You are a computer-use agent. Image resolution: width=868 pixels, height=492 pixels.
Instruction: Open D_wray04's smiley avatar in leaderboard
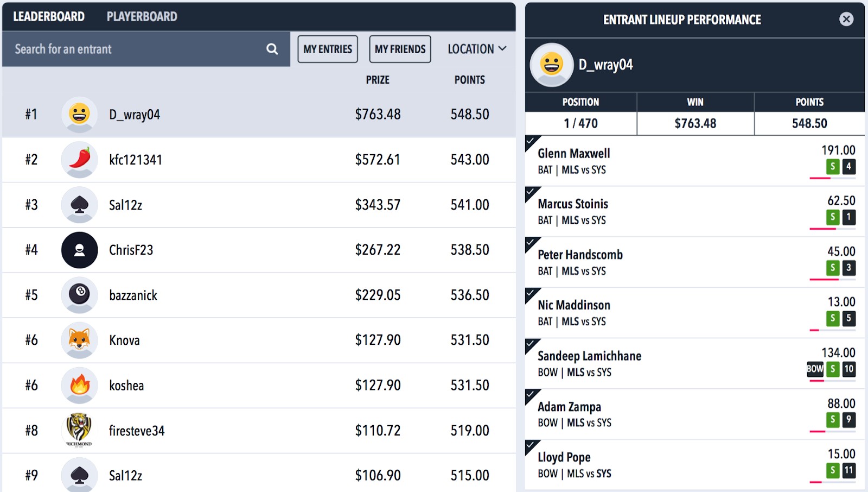(79, 114)
